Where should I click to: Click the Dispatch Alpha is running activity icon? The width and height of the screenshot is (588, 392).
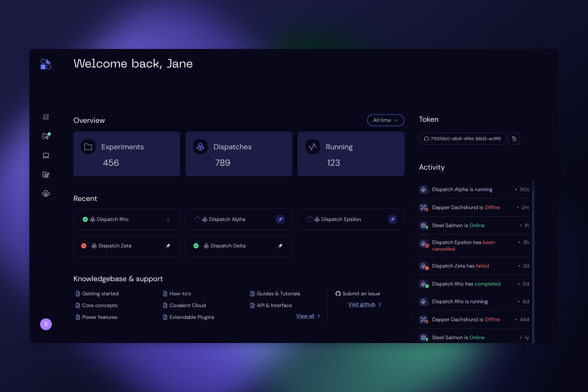click(424, 190)
